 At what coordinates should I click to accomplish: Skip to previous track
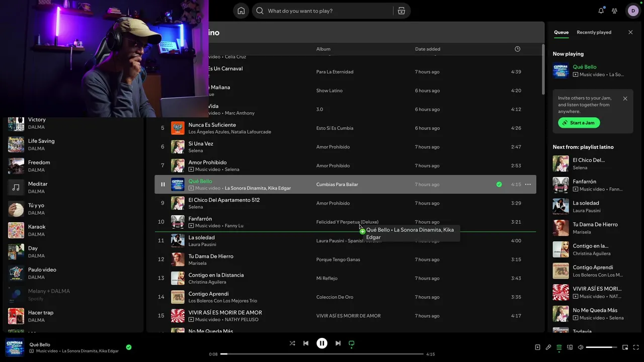305,343
